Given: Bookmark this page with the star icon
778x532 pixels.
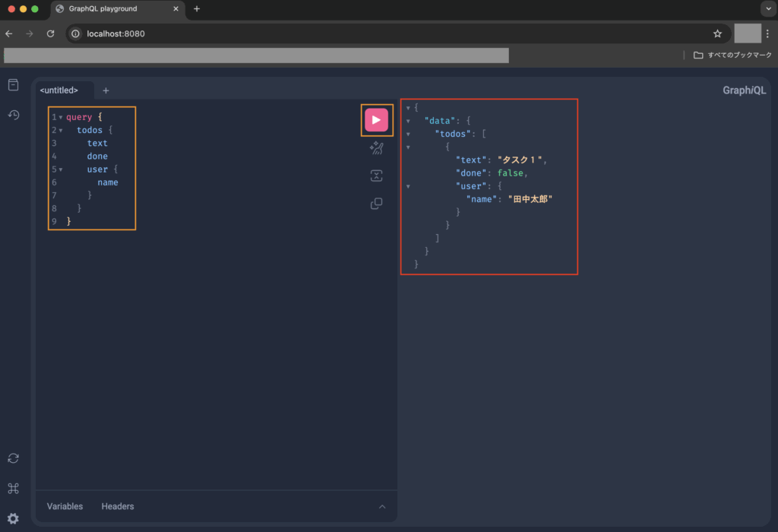Looking at the screenshot, I should coord(717,33).
